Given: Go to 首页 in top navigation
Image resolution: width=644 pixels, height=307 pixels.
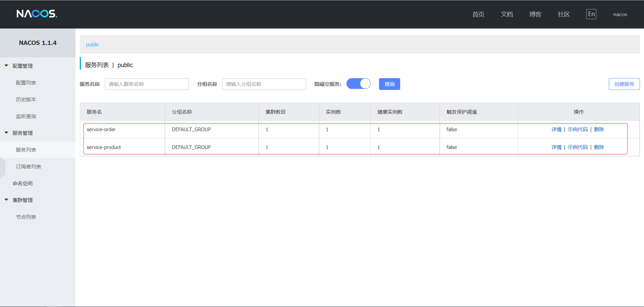Looking at the screenshot, I should (x=478, y=14).
